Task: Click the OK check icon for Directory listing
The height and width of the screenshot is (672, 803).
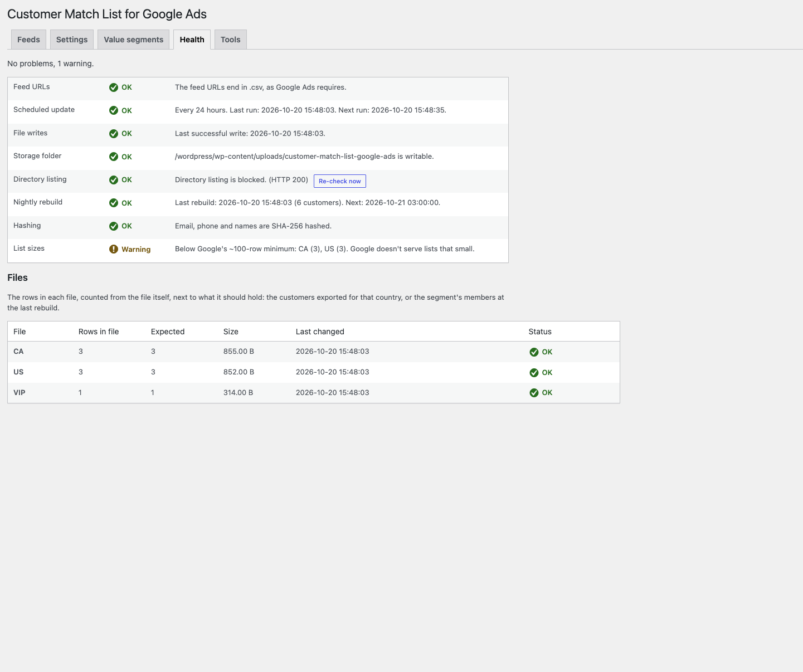Action: pyautogui.click(x=114, y=180)
